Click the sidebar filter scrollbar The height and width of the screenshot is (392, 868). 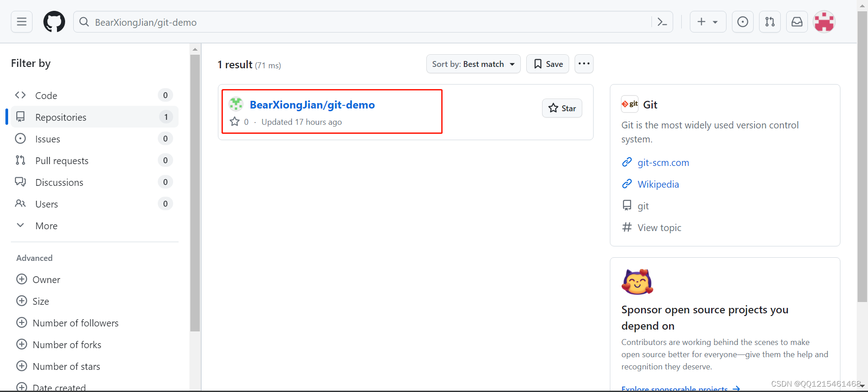pyautogui.click(x=195, y=193)
